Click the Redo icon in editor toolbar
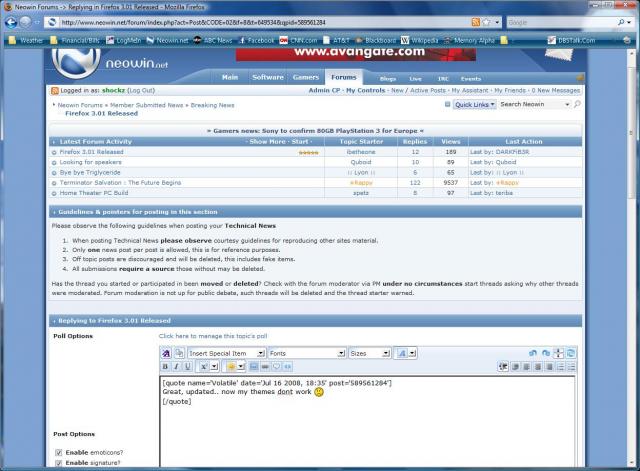 546,353
